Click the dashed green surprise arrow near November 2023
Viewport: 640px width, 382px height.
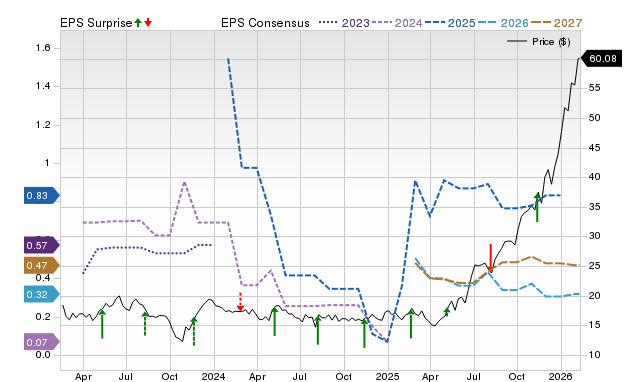click(194, 331)
